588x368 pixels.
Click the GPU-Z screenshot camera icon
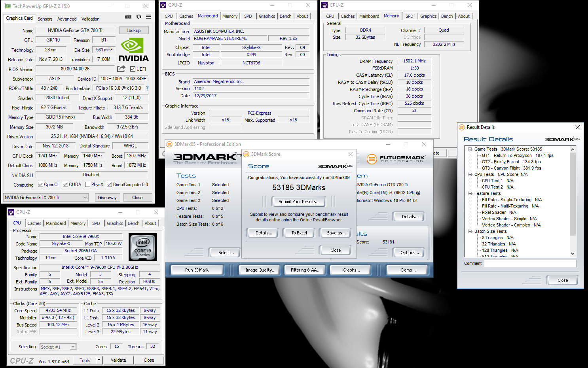coord(128,17)
